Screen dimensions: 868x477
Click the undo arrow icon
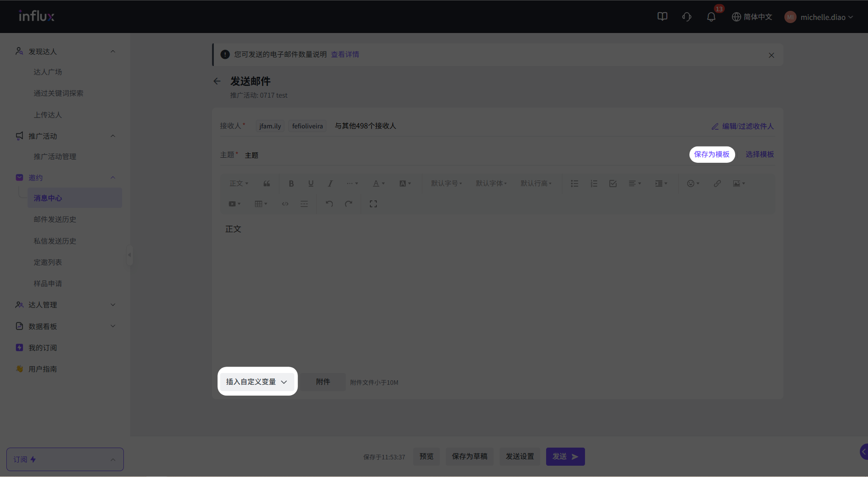tap(329, 204)
